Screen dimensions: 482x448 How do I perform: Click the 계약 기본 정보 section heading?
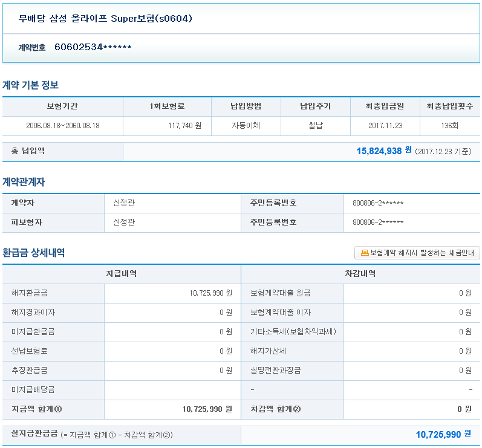(30, 85)
